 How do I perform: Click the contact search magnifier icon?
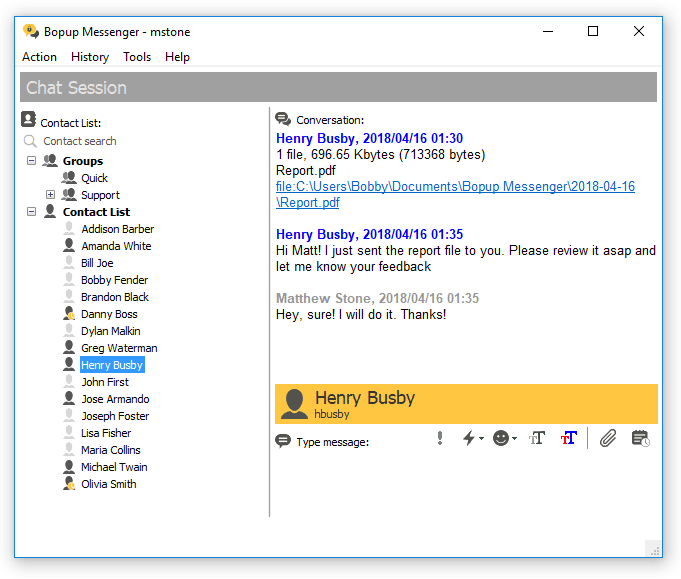pos(30,141)
